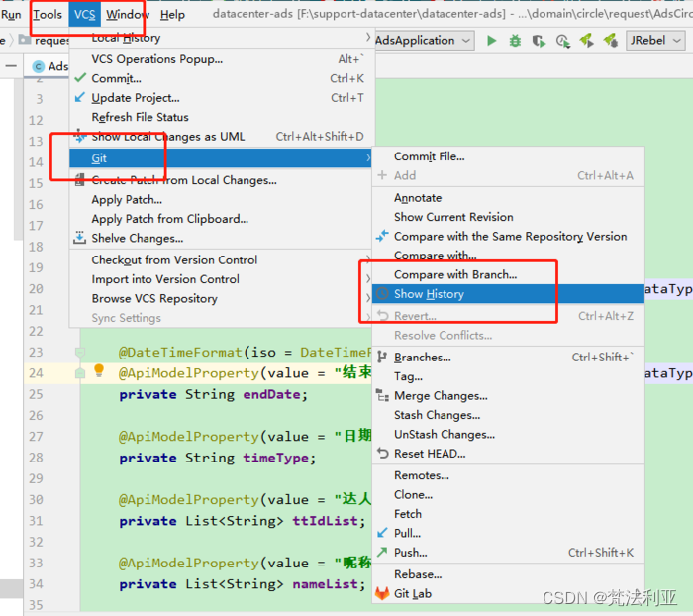
Task: Click the timeType field on line 28
Action: [275, 458]
